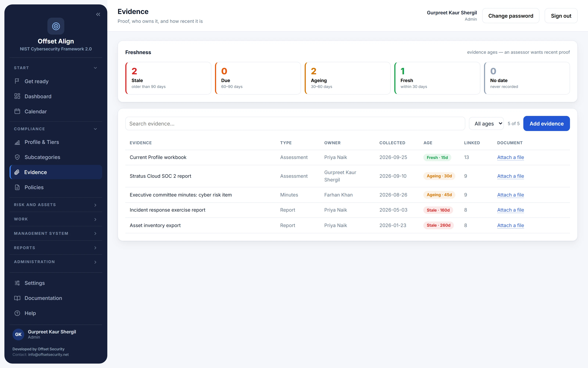Expand the MANAGEMENT SYSTEM section

tap(56, 233)
